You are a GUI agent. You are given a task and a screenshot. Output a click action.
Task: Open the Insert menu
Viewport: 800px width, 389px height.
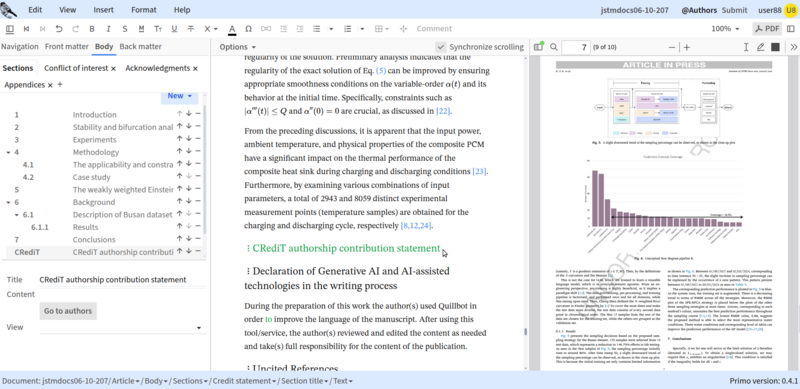coord(104,10)
